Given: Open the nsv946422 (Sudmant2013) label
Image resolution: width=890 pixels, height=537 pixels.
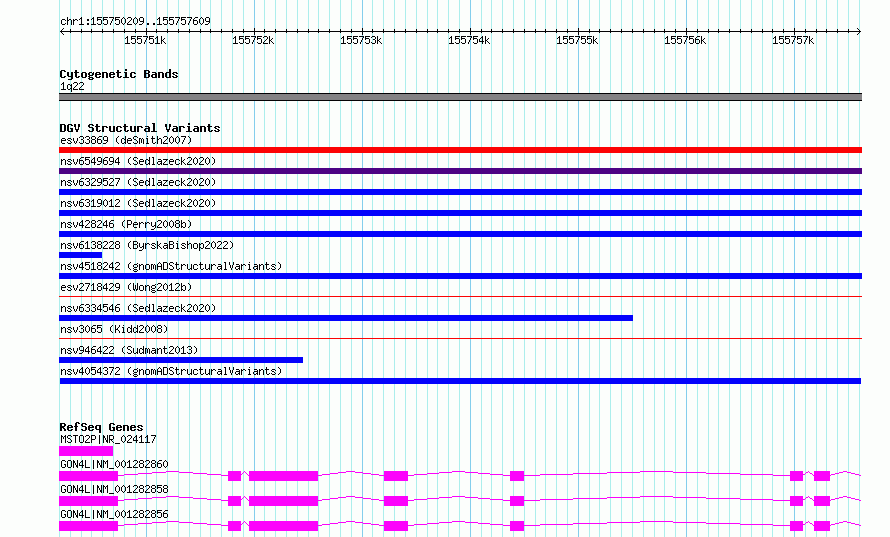Looking at the screenshot, I should pos(129,350).
